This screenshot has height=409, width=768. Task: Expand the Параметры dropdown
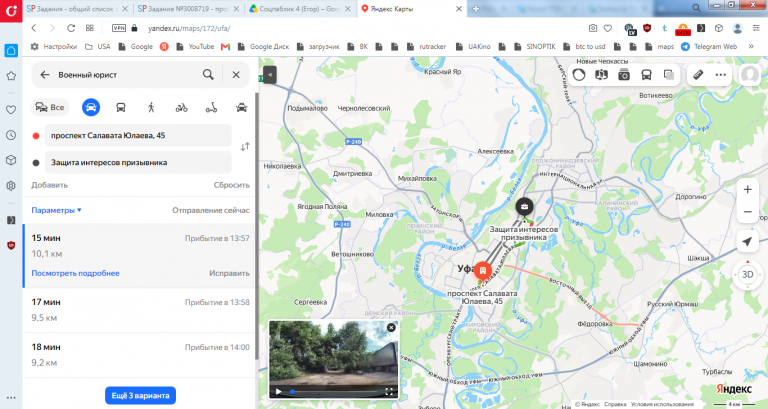(x=56, y=210)
